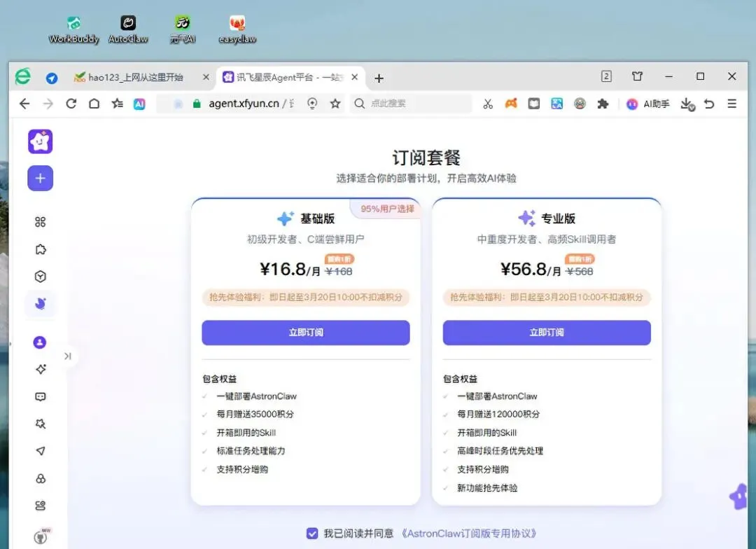Click the ¥56.8/月 price text

click(x=531, y=269)
